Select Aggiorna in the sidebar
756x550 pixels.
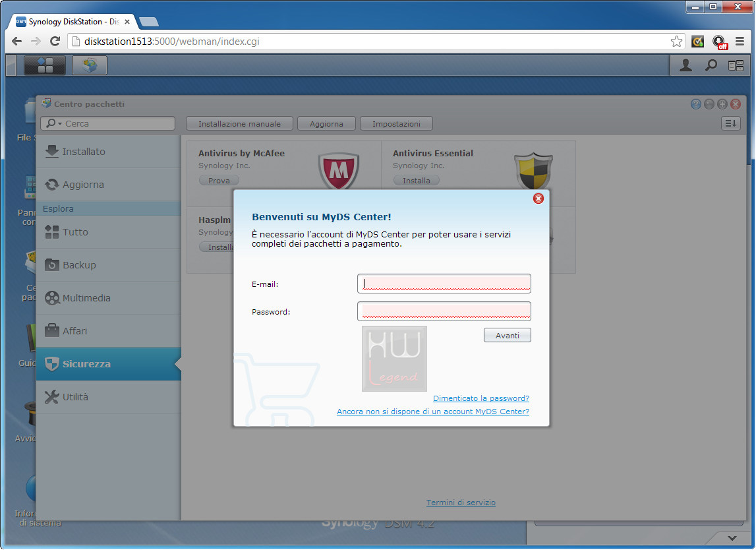(109, 184)
